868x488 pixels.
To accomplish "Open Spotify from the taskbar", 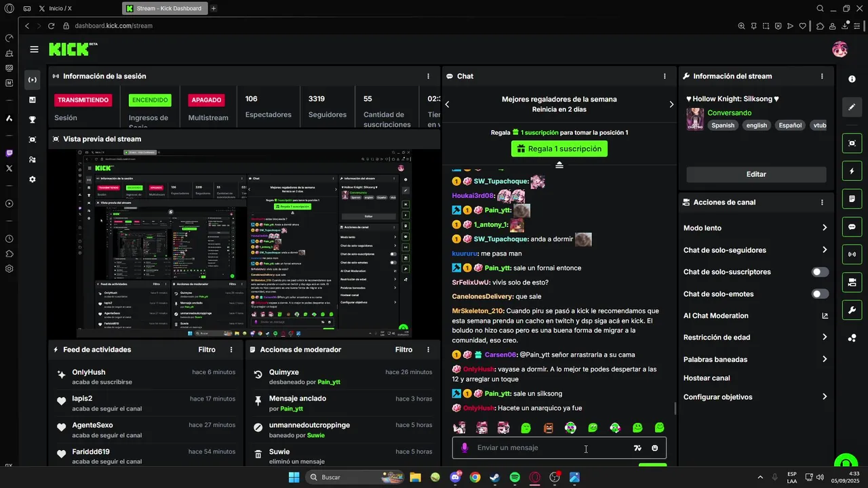I will (x=515, y=477).
